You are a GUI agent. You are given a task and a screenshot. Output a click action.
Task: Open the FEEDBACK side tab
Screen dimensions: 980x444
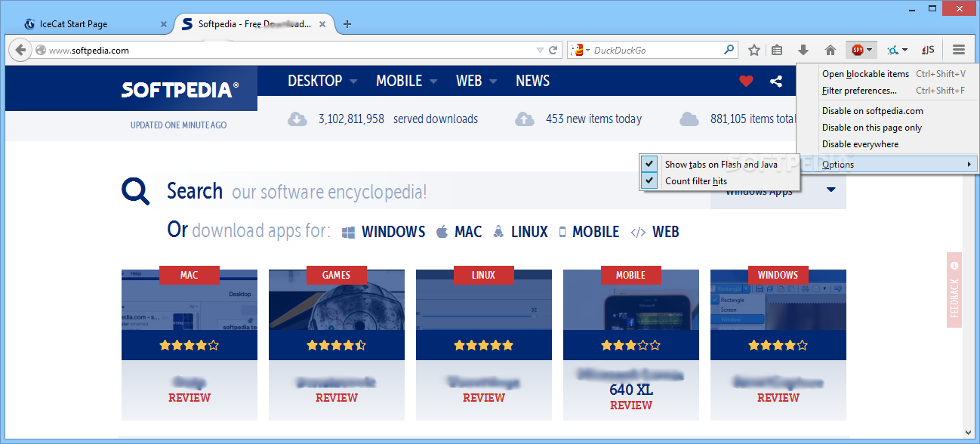pyautogui.click(x=954, y=290)
